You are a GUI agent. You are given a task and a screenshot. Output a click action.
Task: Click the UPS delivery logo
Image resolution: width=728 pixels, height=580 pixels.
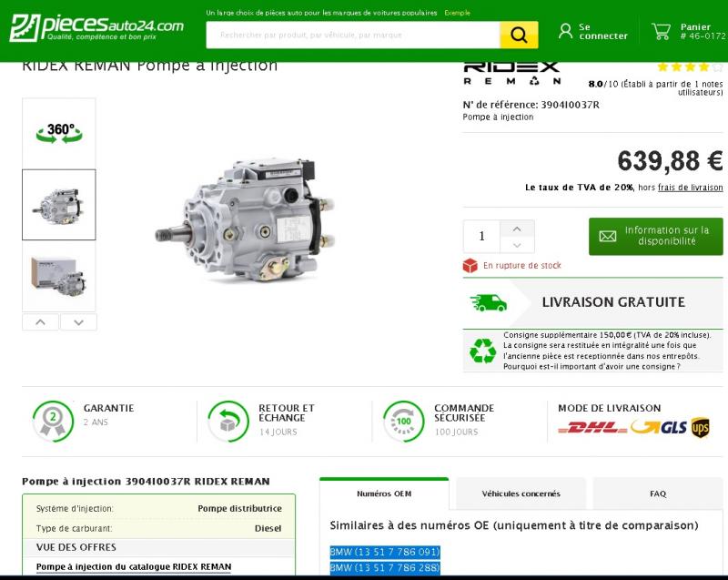point(700,427)
